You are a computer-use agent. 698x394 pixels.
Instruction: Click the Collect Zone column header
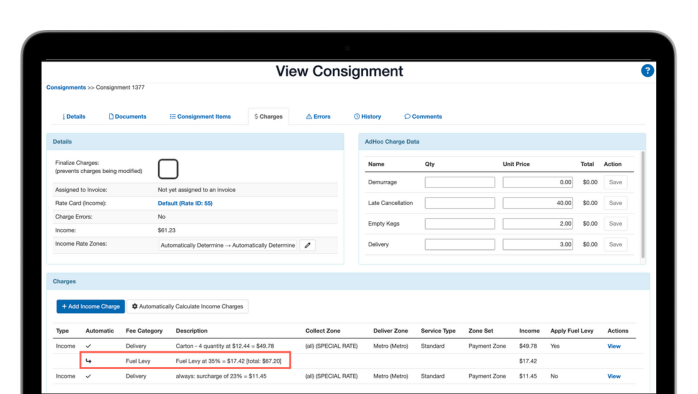click(323, 331)
